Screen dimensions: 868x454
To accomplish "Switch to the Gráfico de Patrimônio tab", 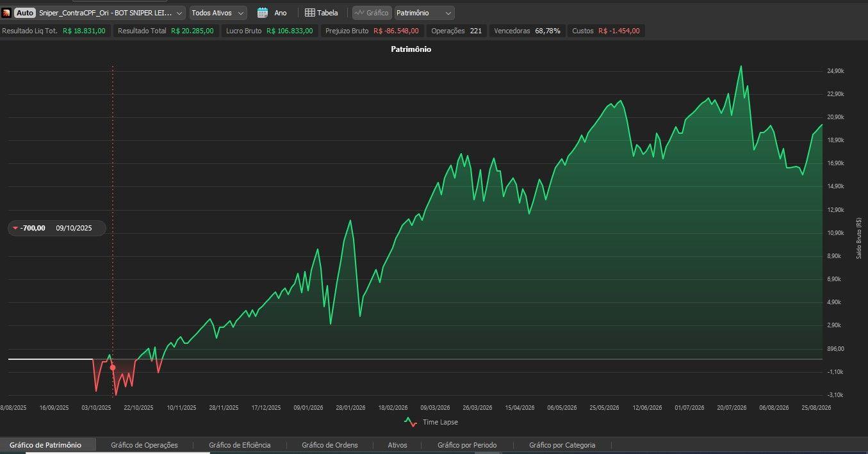I will [x=45, y=445].
